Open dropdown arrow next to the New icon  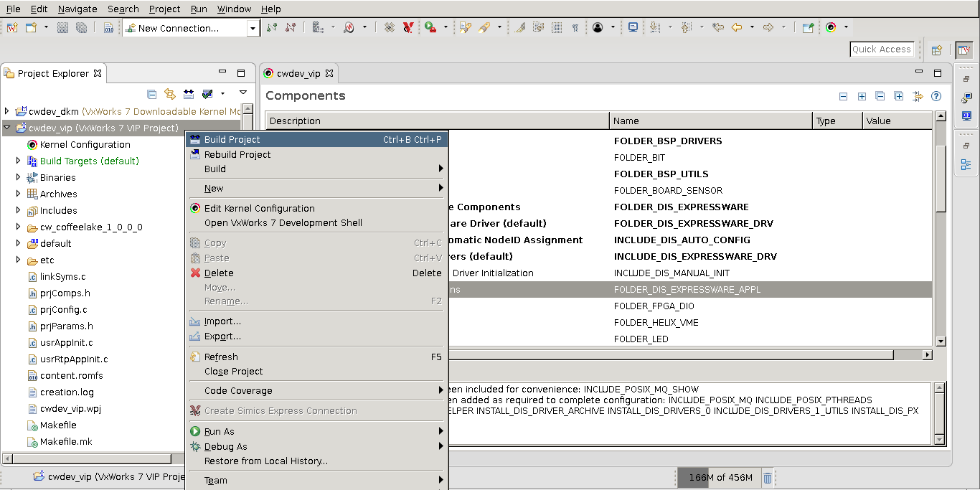[46, 28]
